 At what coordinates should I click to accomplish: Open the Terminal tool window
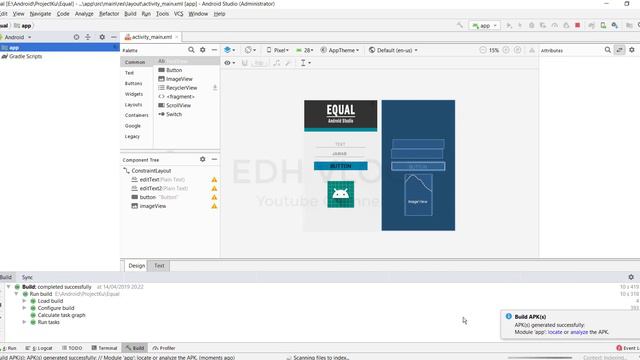point(104,348)
